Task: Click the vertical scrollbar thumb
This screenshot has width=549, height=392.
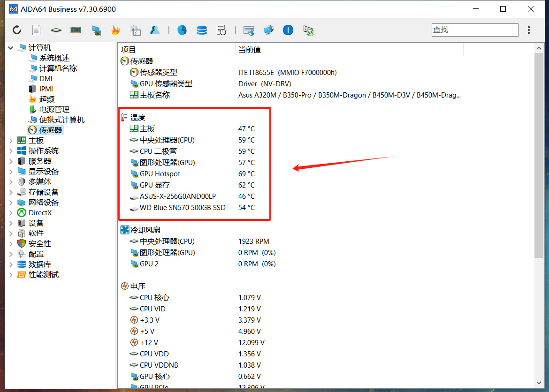Action: click(x=539, y=155)
